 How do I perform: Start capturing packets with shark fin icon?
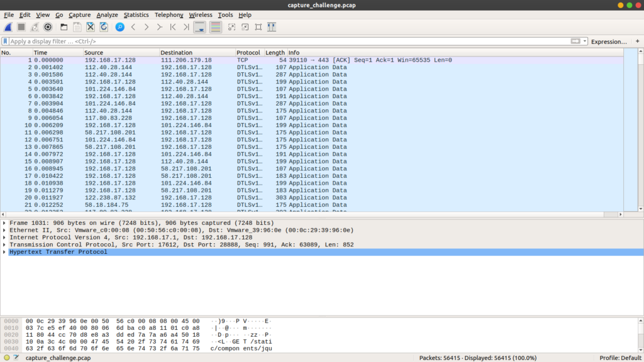[8, 27]
